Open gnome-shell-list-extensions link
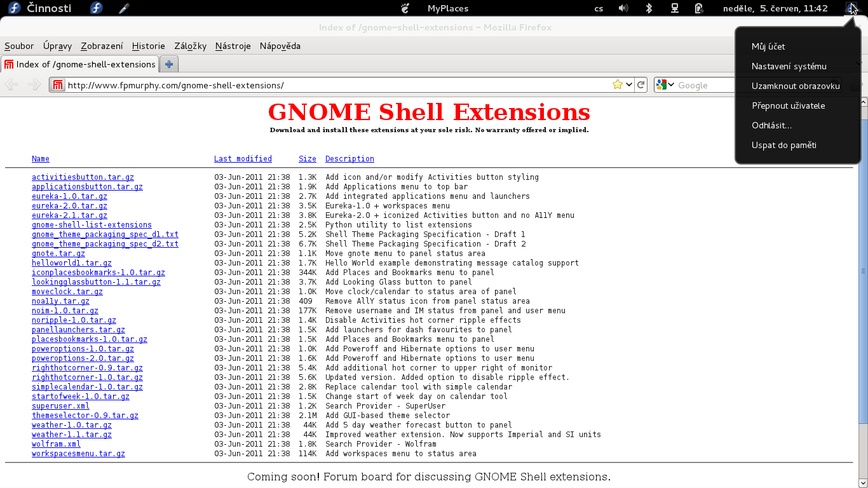The width and height of the screenshot is (868, 488). 92,225
